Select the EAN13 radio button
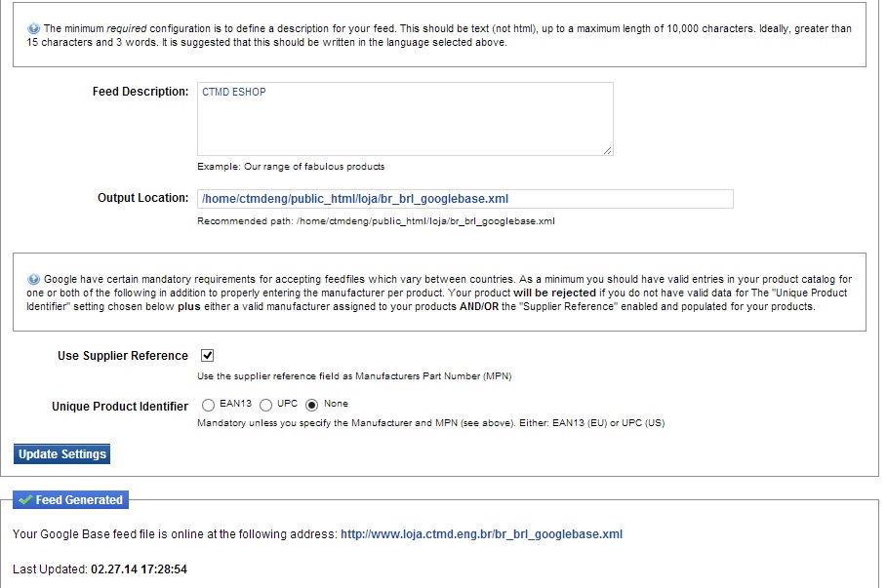 pos(208,404)
